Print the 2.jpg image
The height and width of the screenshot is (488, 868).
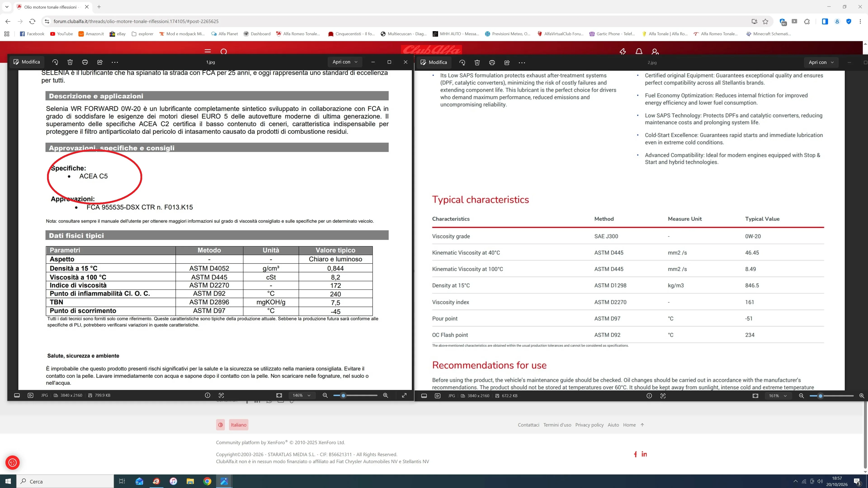click(x=492, y=63)
